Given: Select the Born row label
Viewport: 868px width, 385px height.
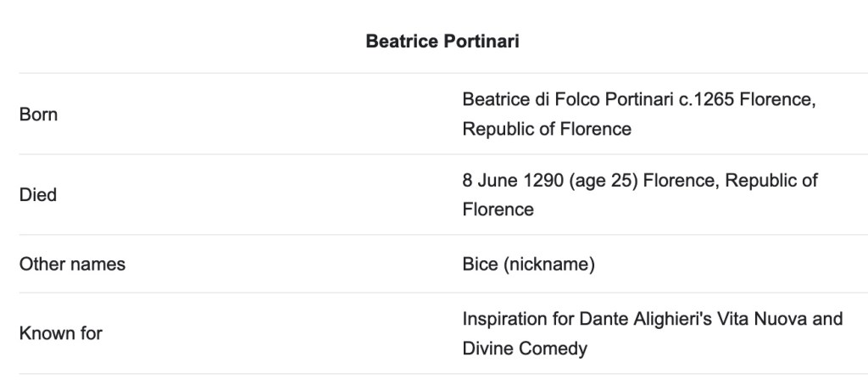Looking at the screenshot, I should point(38,114).
